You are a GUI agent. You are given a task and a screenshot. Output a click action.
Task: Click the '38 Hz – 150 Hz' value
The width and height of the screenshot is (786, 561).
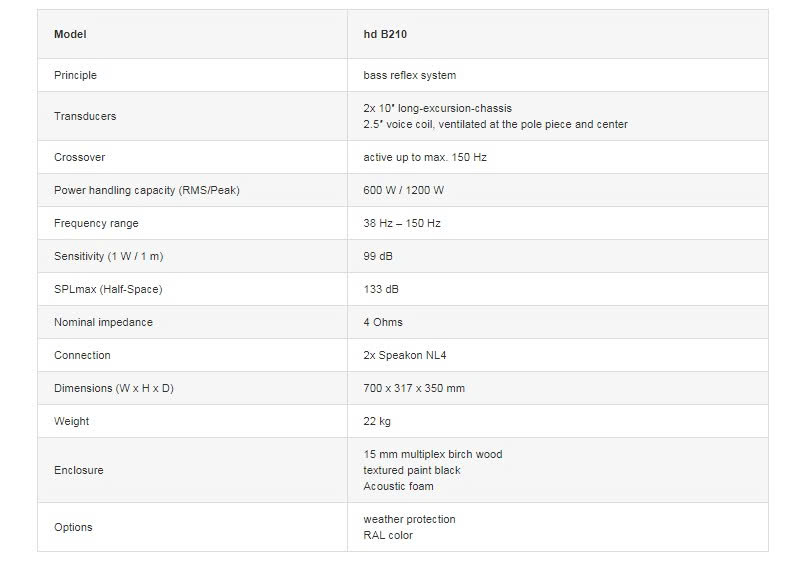402,223
